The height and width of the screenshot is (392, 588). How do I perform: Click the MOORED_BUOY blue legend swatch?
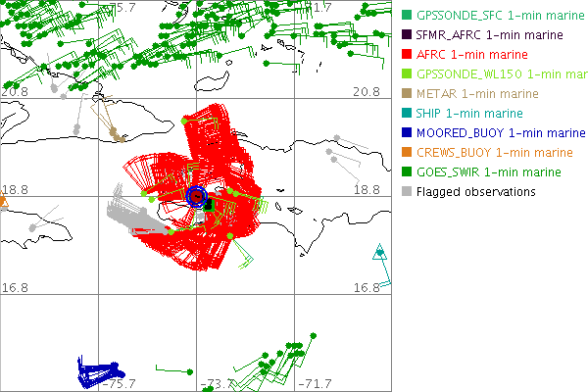(x=406, y=133)
